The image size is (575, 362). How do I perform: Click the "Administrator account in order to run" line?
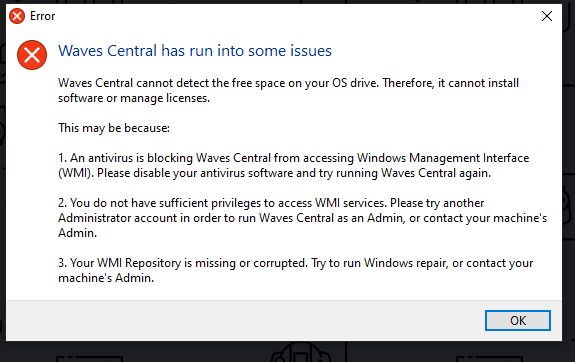[303, 218]
